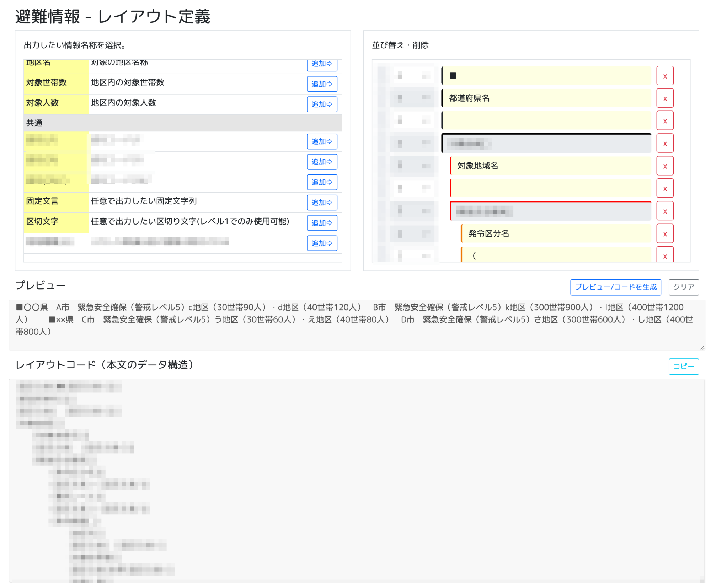Click the preview textarea resize handle
The image size is (711, 588).
702,347
